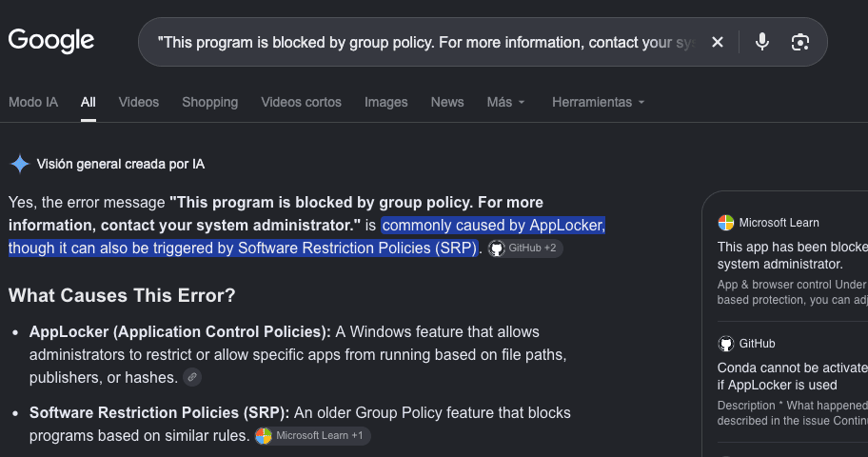This screenshot has height=457, width=868.
Task: Click the blue AI overview sparkle icon
Action: click(x=19, y=164)
